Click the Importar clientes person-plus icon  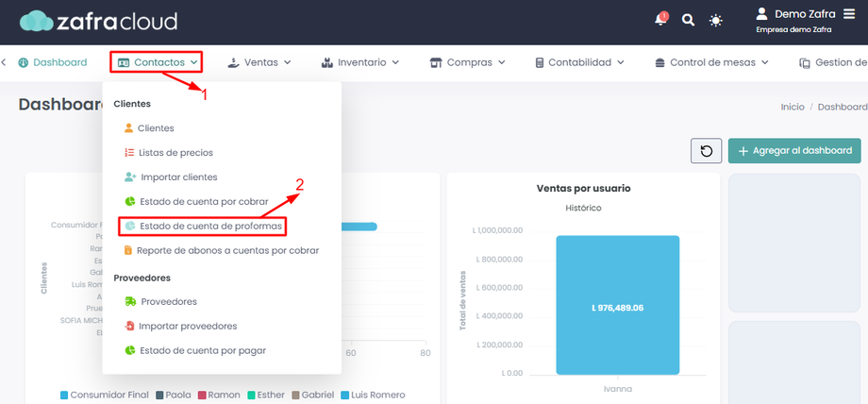[x=130, y=177]
